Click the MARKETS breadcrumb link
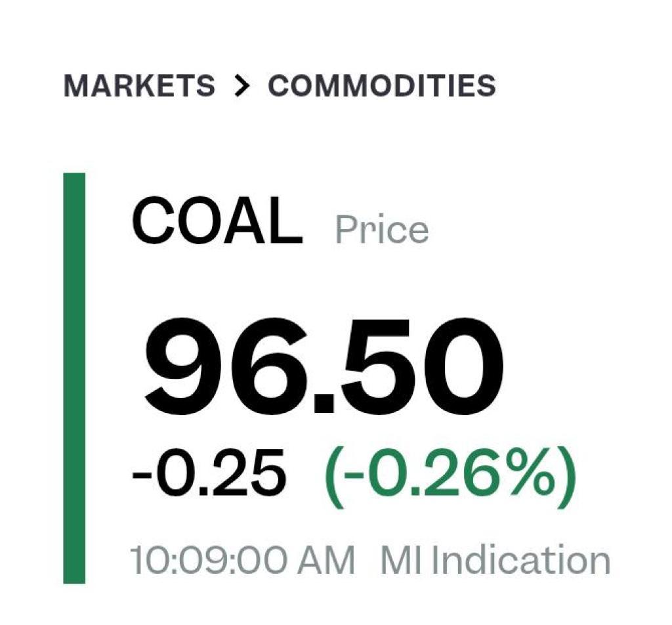Viewport: 672px width, 625px height. coord(139,86)
